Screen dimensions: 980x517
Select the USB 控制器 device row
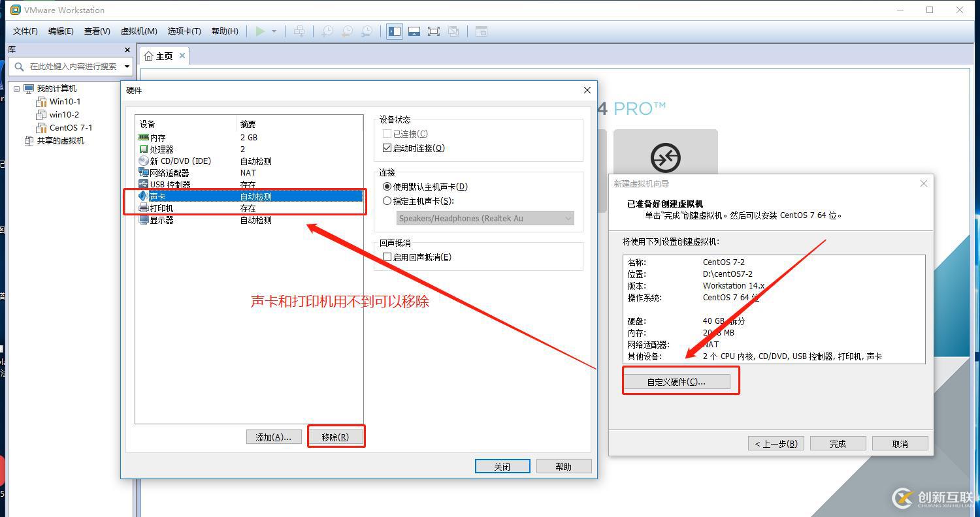tap(250, 185)
